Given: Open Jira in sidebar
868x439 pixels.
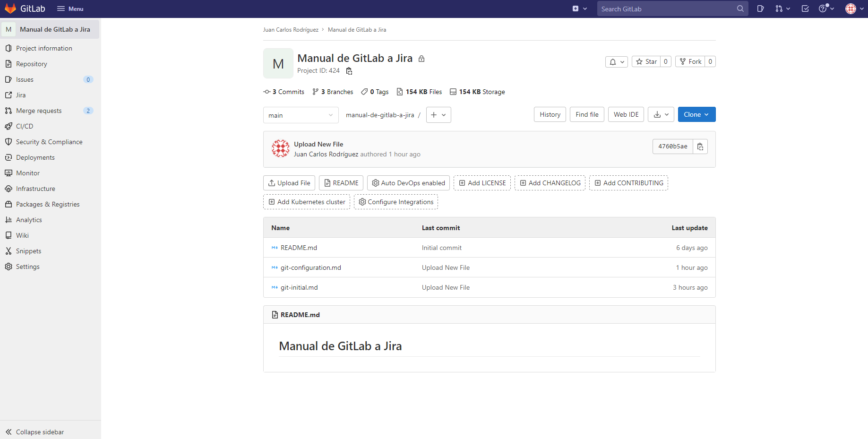Looking at the screenshot, I should point(21,95).
